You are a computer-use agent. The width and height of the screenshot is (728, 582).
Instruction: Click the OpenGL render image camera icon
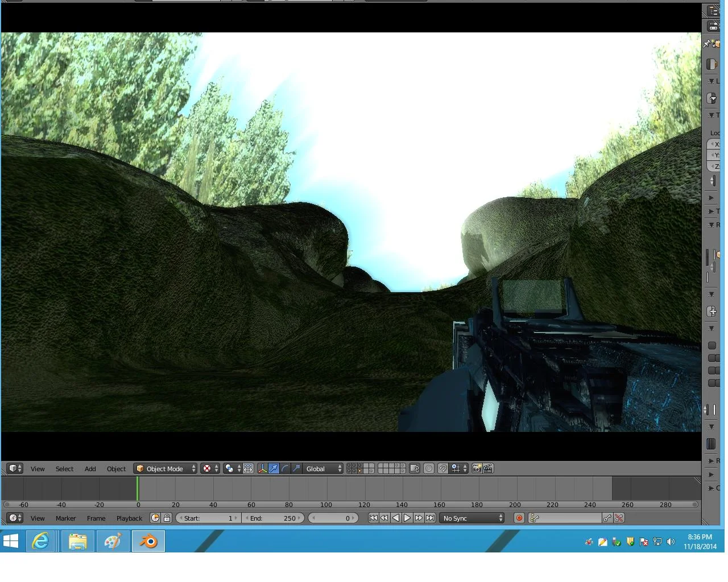[x=477, y=468]
